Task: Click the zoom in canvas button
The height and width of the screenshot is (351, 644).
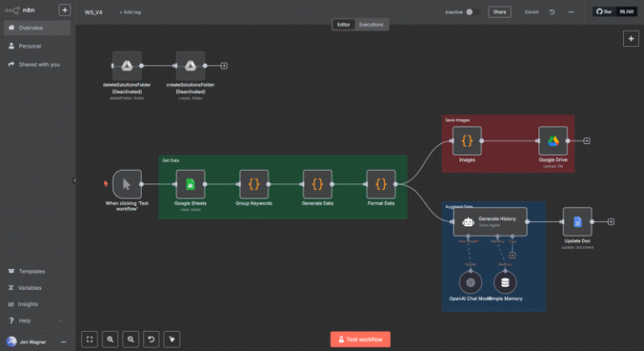Action: click(x=110, y=339)
